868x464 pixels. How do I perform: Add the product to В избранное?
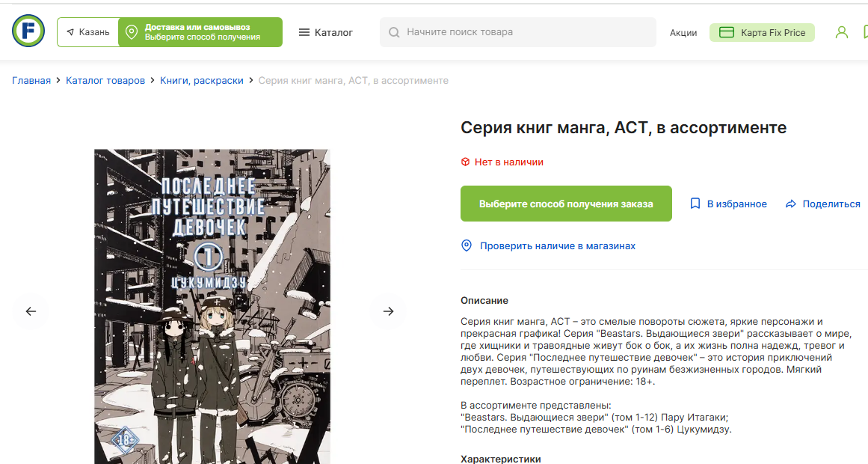728,204
